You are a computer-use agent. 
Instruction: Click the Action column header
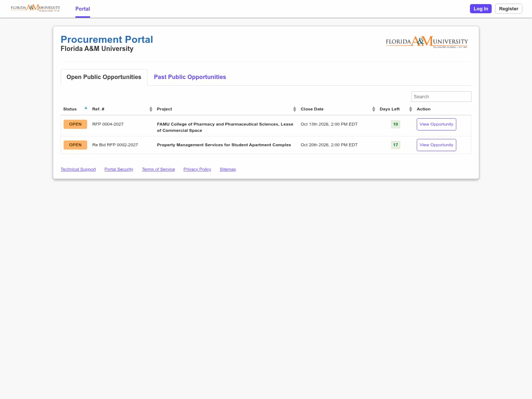click(424, 109)
